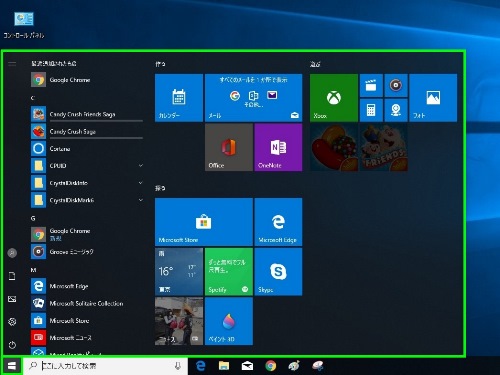Expand the Start menu hamburger button
500x375 pixels.
tap(12, 64)
